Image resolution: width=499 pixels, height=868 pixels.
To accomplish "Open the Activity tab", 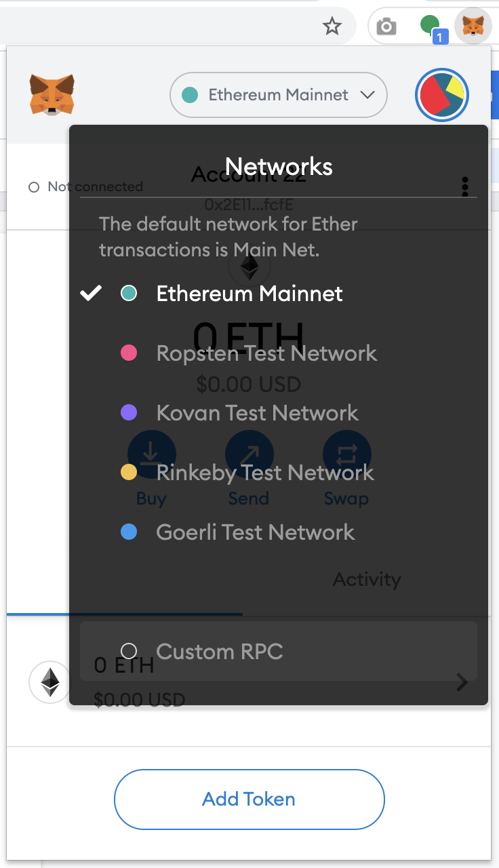I will (367, 578).
